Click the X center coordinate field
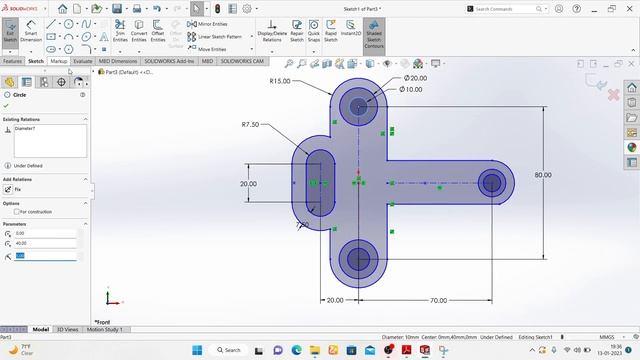 pos(45,233)
